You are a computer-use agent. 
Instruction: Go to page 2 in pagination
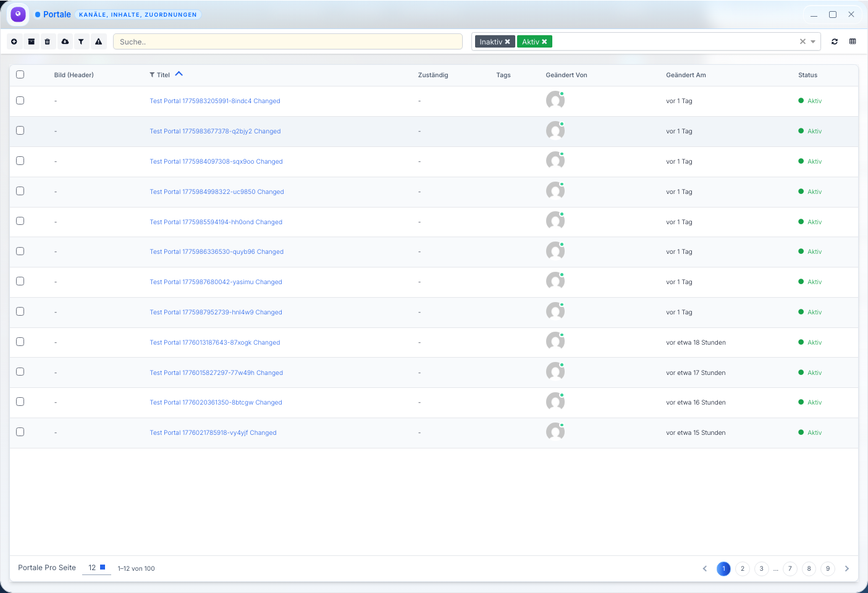(x=743, y=569)
